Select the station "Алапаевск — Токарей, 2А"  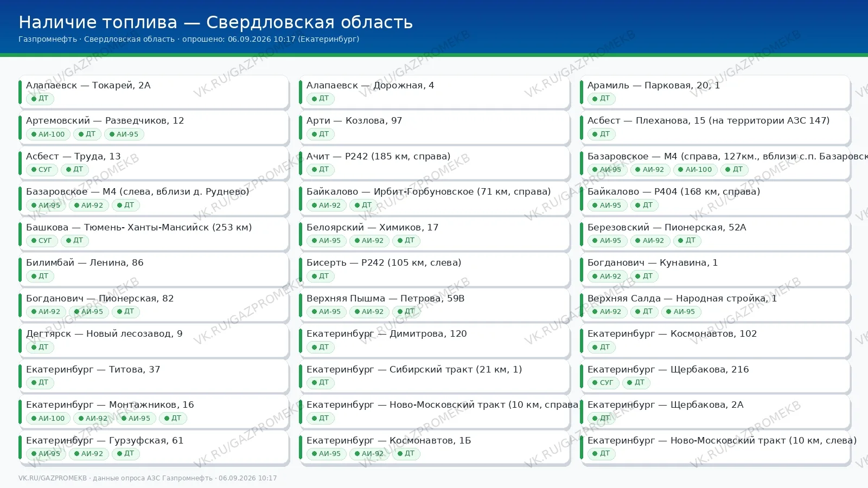pos(154,92)
